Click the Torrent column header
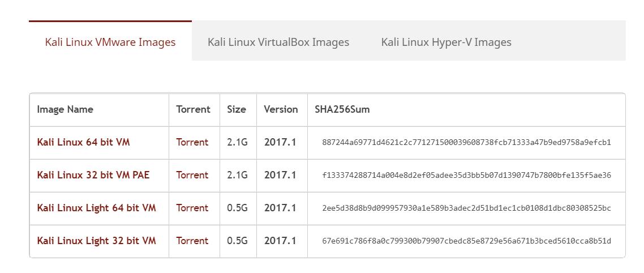Screen dimensions: 644x273 pyautogui.click(x=193, y=109)
